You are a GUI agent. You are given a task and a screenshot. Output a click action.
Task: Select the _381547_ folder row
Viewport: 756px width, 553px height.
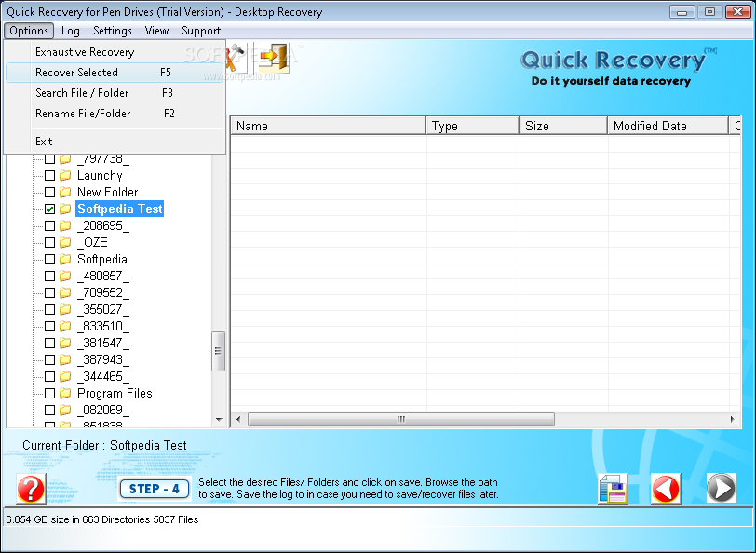(x=103, y=344)
